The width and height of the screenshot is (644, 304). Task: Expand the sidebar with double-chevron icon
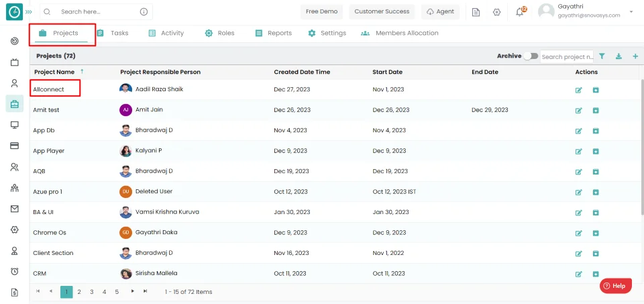[28, 12]
